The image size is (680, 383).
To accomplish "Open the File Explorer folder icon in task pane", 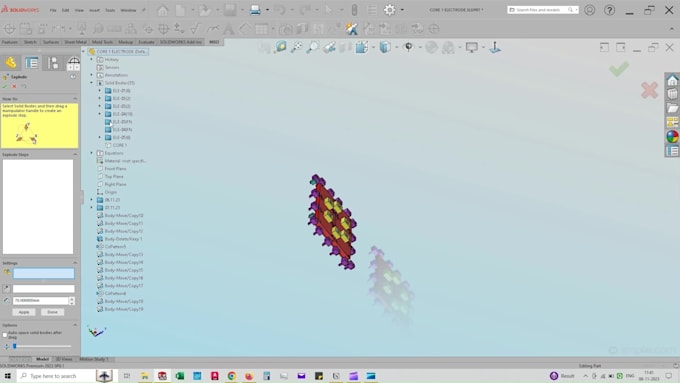I will pyautogui.click(x=672, y=108).
